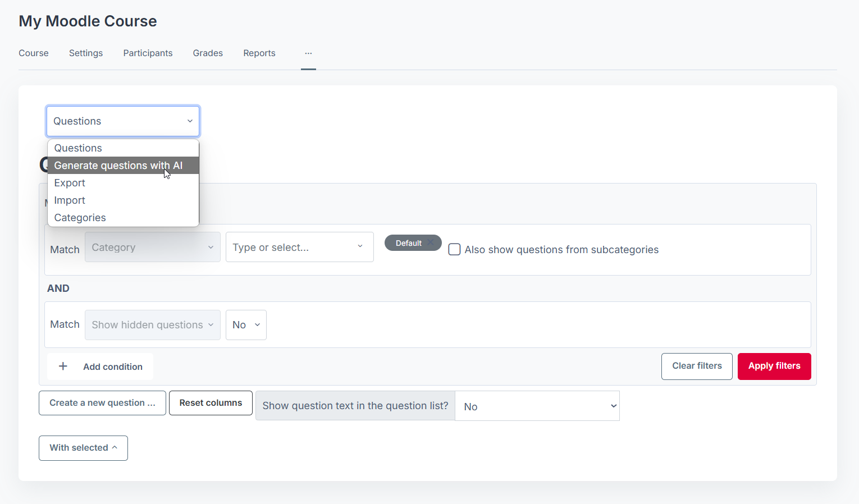Open the three-dots More navigation menu
This screenshot has width=859, height=504.
pos(308,53)
